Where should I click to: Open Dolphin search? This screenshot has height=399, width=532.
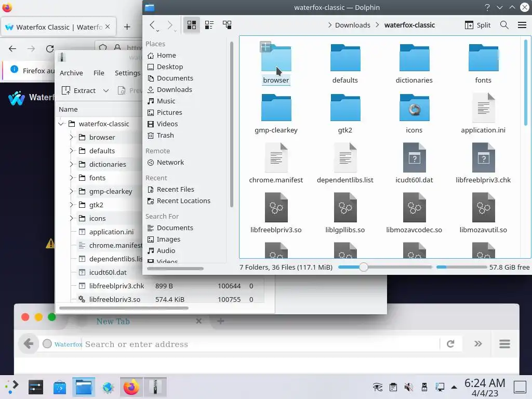point(504,25)
